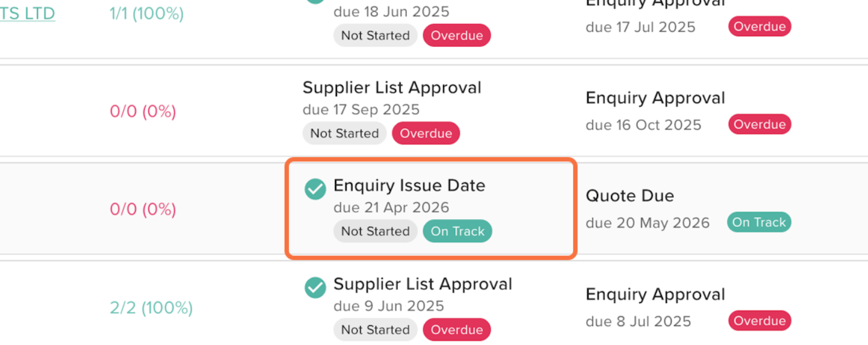Click Overdue badge beside due 8 Jul 2025

[x=760, y=321]
